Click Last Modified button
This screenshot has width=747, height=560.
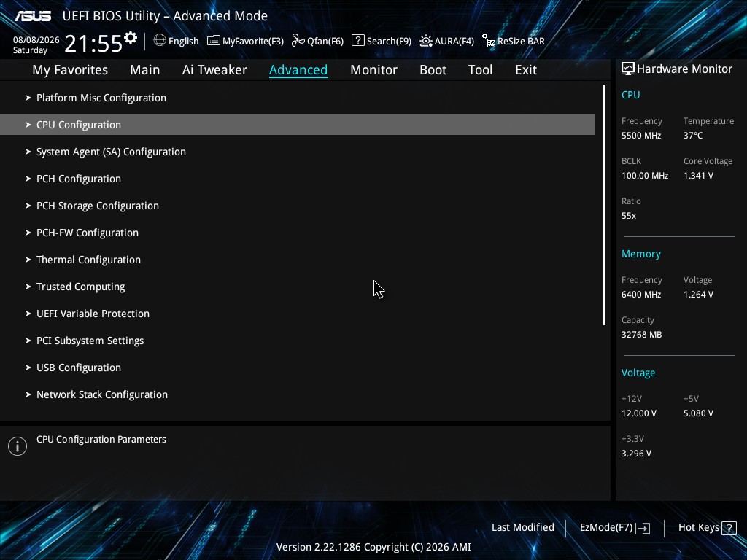point(522,528)
